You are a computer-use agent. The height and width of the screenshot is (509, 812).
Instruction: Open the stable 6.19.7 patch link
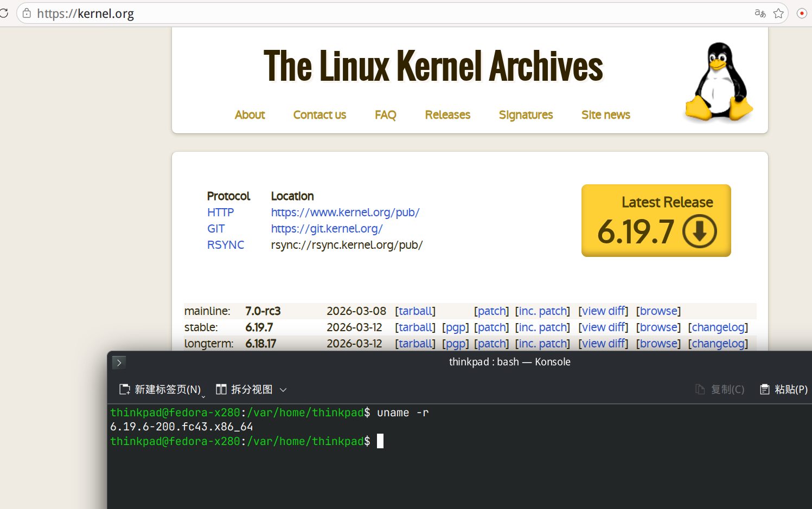click(491, 327)
